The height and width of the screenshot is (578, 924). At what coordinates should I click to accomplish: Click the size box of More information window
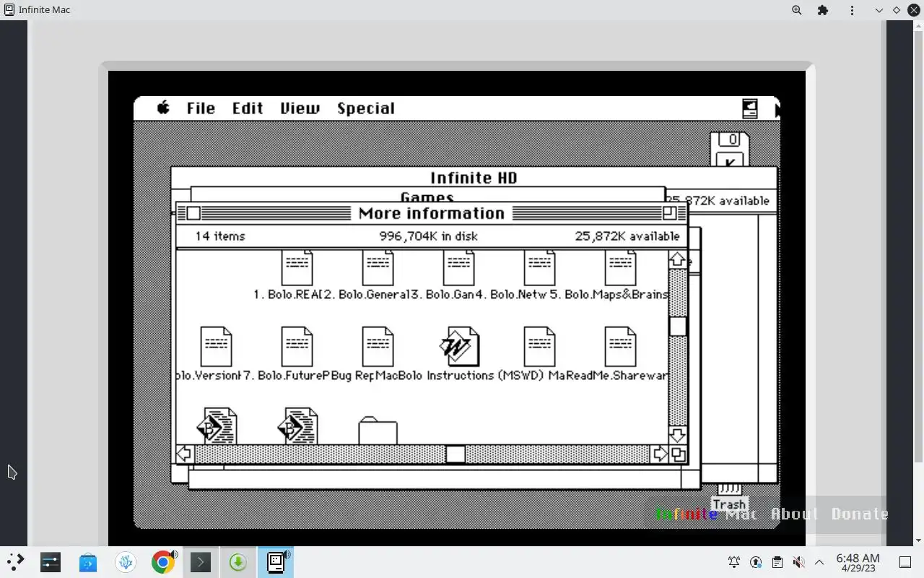pos(677,454)
